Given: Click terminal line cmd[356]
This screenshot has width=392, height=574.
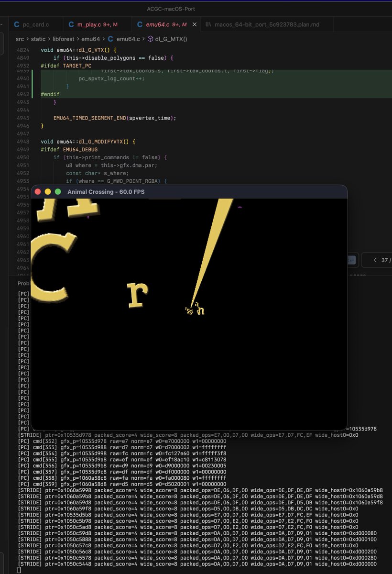Looking at the screenshot, I should [x=121, y=466].
